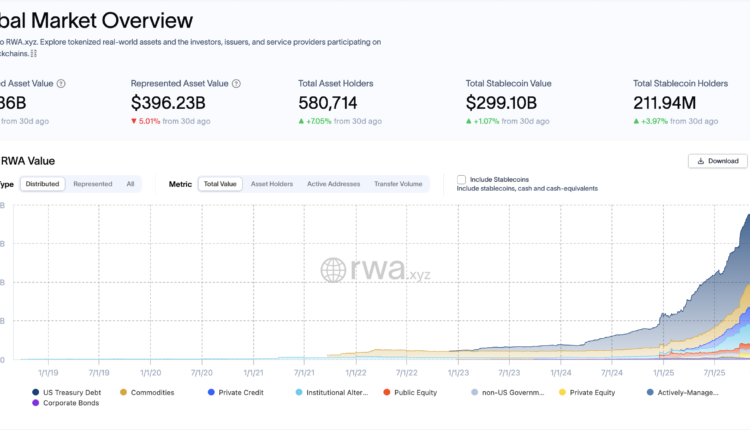Viewport: 750px width, 430px height.
Task: Click Private Equity yellow legend dot
Action: click(562, 392)
